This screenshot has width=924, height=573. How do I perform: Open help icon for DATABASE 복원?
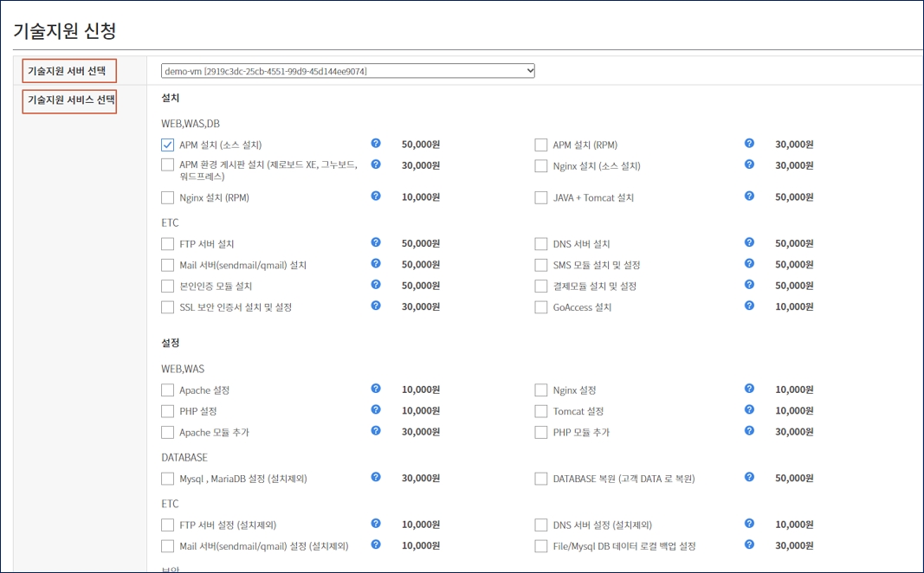pyautogui.click(x=749, y=478)
